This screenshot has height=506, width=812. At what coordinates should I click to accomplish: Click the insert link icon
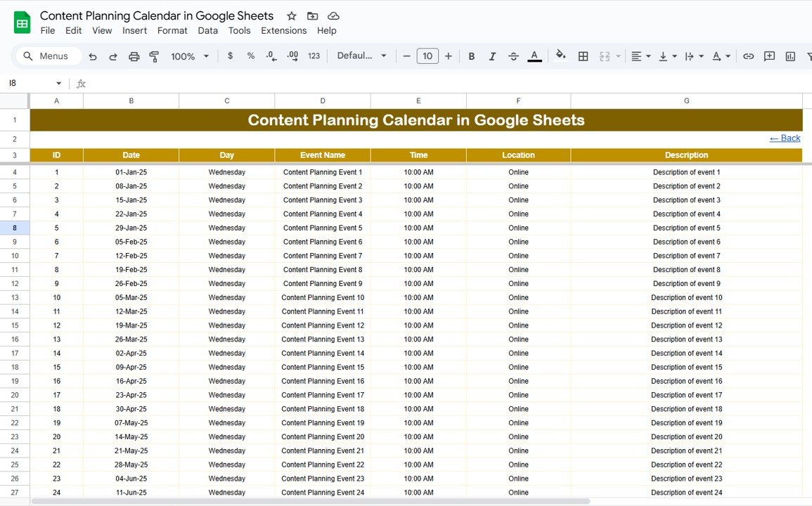(749, 56)
